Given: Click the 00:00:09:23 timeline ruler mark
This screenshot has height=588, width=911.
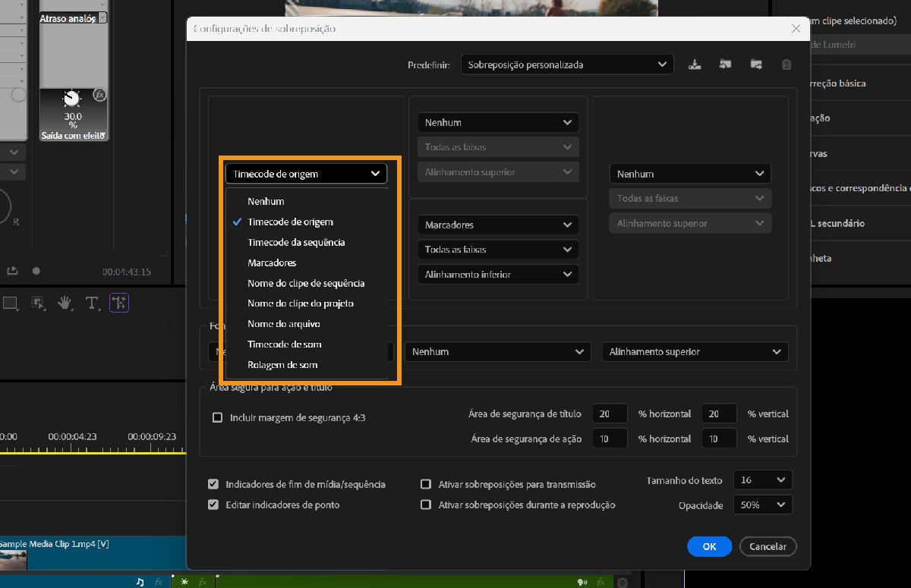Looking at the screenshot, I should click(152, 436).
